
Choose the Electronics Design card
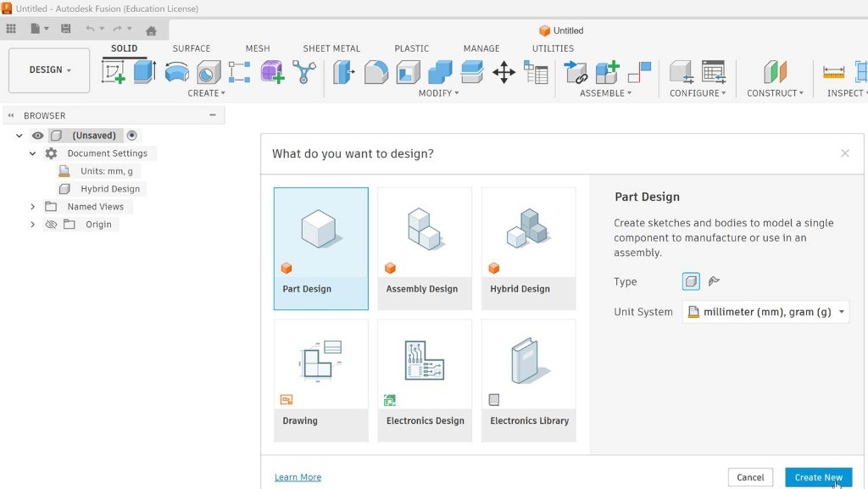tap(425, 381)
